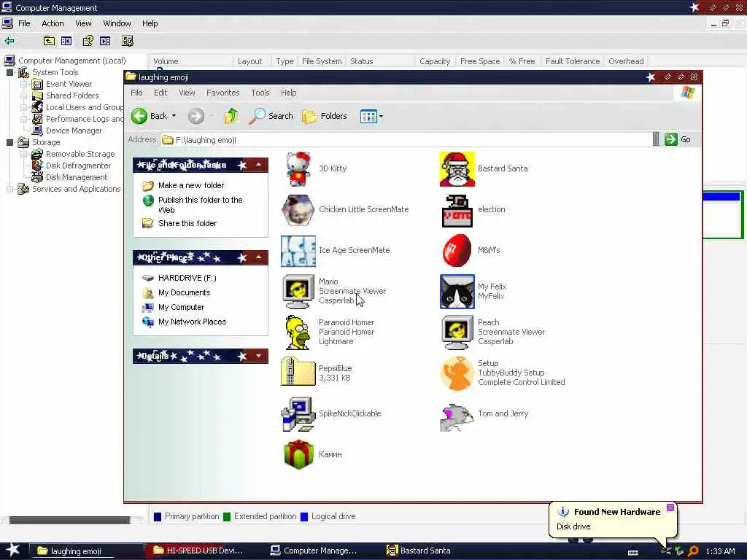Screen dimensions: 747x560
Task: Select the Paranoid Homer icon
Action: [x=298, y=332]
